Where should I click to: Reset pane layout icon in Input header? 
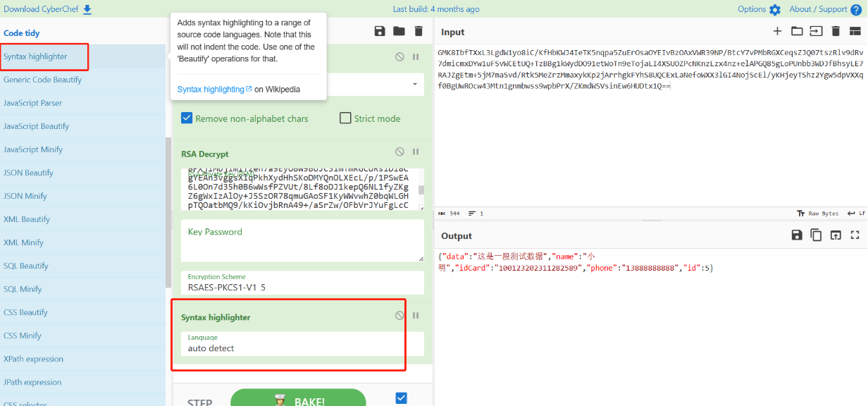[855, 31]
